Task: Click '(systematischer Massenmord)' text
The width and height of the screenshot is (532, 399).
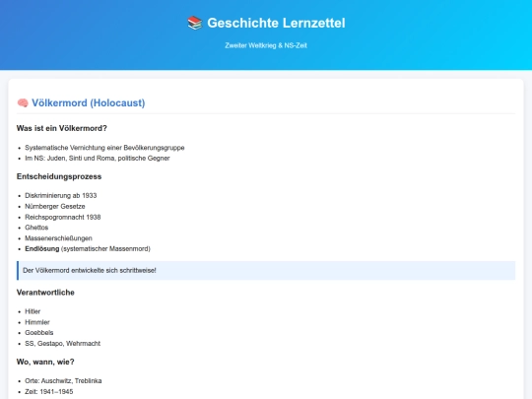Action: coord(105,248)
